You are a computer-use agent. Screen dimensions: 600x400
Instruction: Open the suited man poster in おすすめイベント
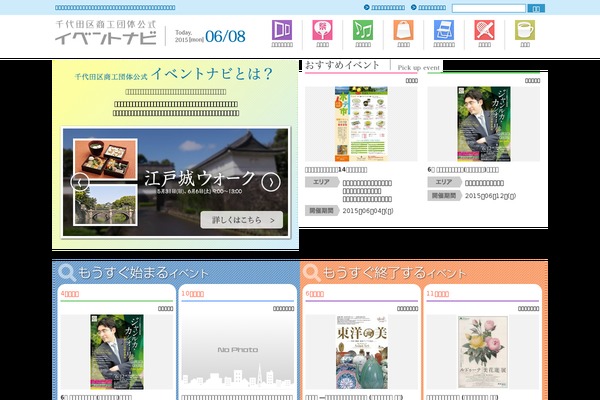[x=484, y=124]
